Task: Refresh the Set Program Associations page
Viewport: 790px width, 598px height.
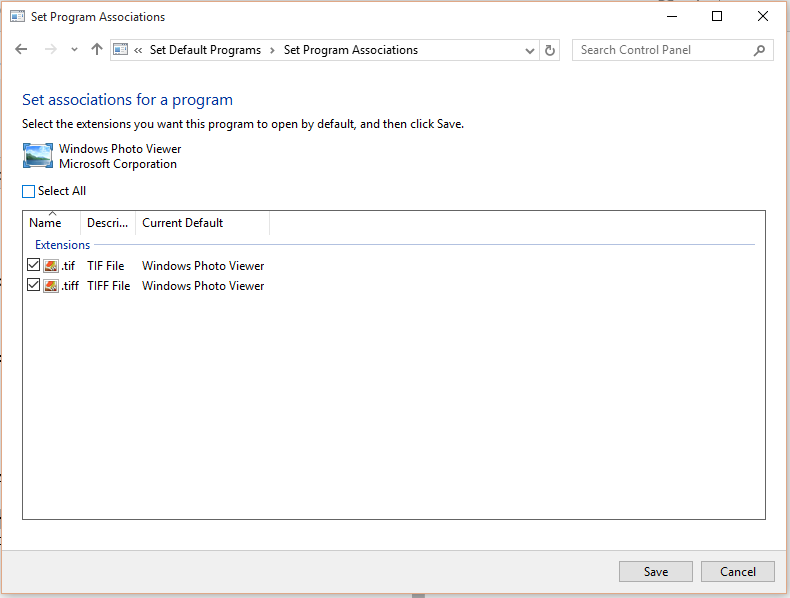Action: [550, 50]
